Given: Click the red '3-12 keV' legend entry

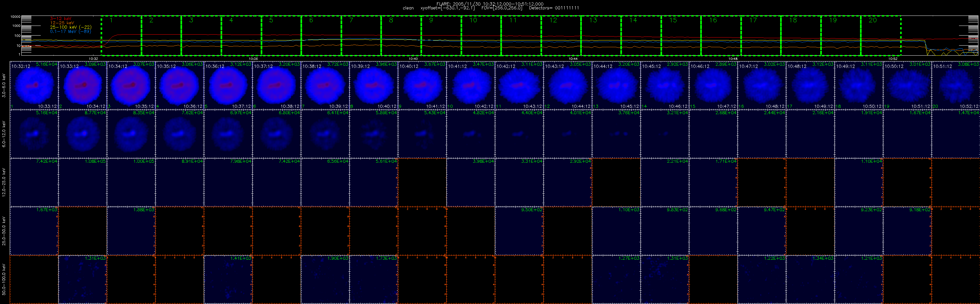Looking at the screenshot, I should [x=60, y=19].
